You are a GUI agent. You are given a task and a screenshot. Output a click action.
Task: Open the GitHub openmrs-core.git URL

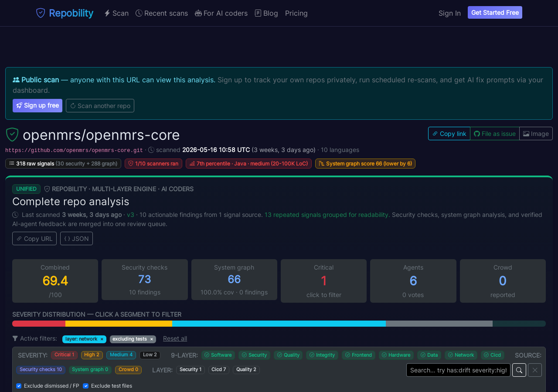(74, 150)
